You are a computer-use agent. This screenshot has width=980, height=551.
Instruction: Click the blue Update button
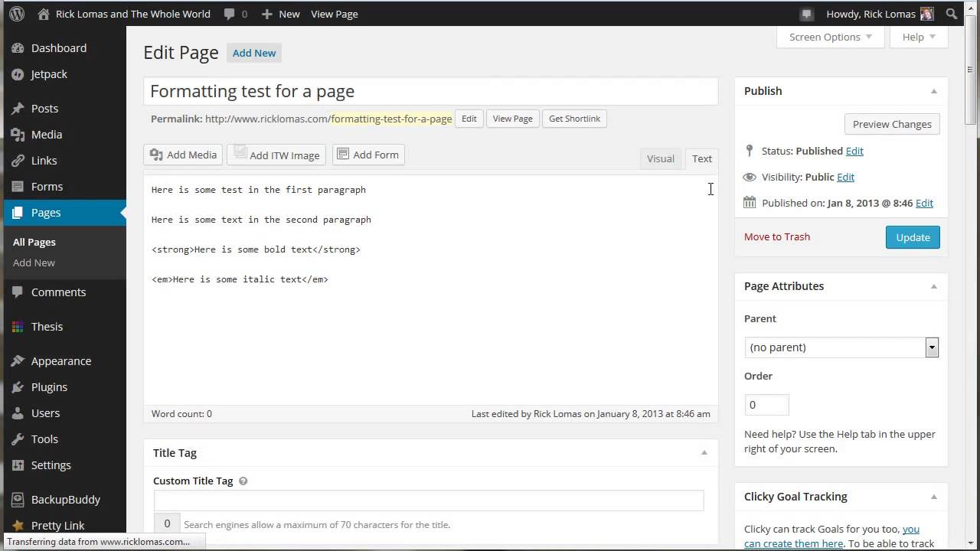click(913, 237)
